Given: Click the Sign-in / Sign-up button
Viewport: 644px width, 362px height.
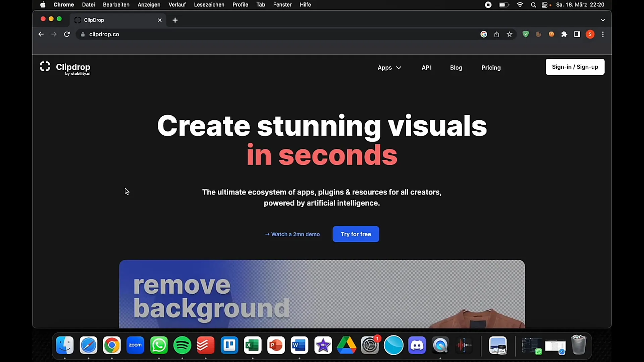Looking at the screenshot, I should coord(575,67).
